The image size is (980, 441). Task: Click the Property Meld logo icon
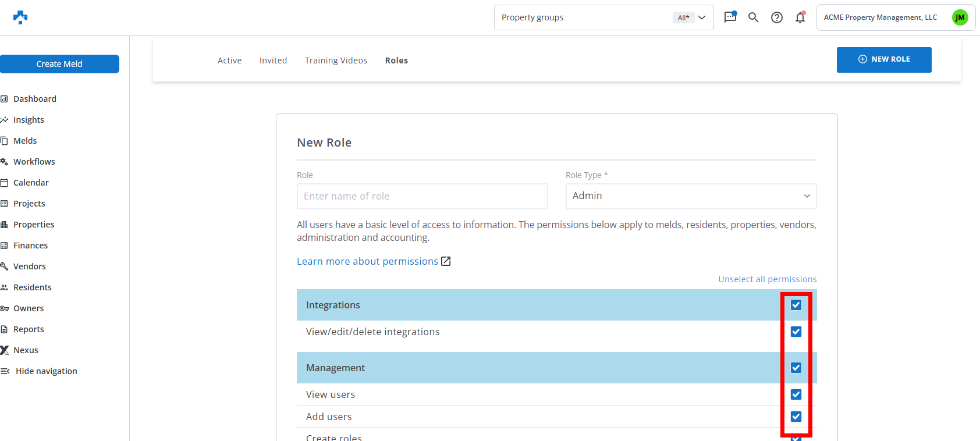[x=20, y=17]
